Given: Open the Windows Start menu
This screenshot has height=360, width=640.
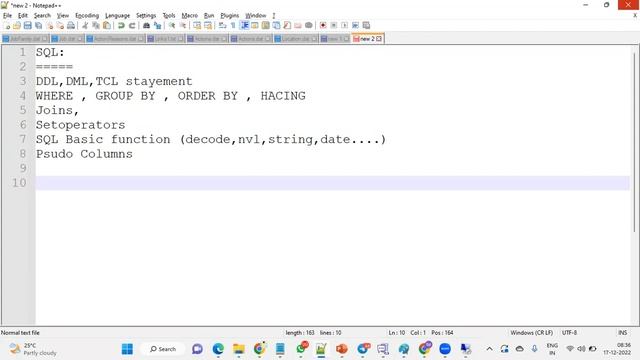Looking at the screenshot, I should click(127, 349).
